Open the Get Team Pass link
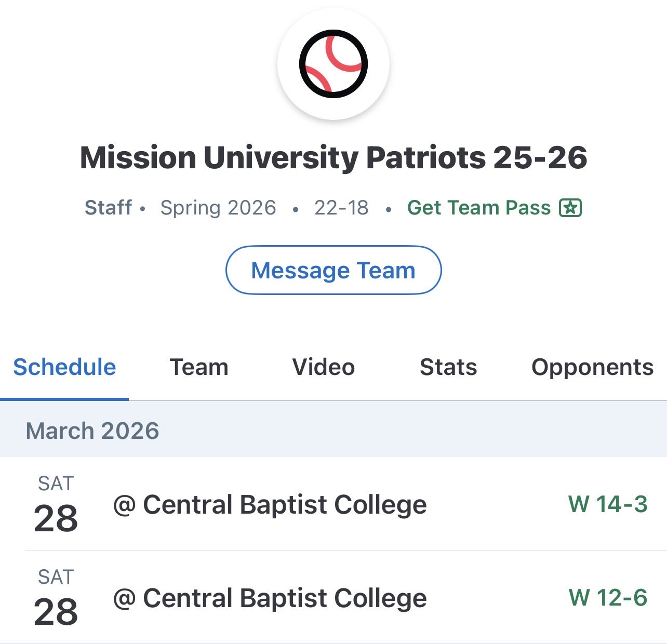This screenshot has width=667, height=644. 478,208
